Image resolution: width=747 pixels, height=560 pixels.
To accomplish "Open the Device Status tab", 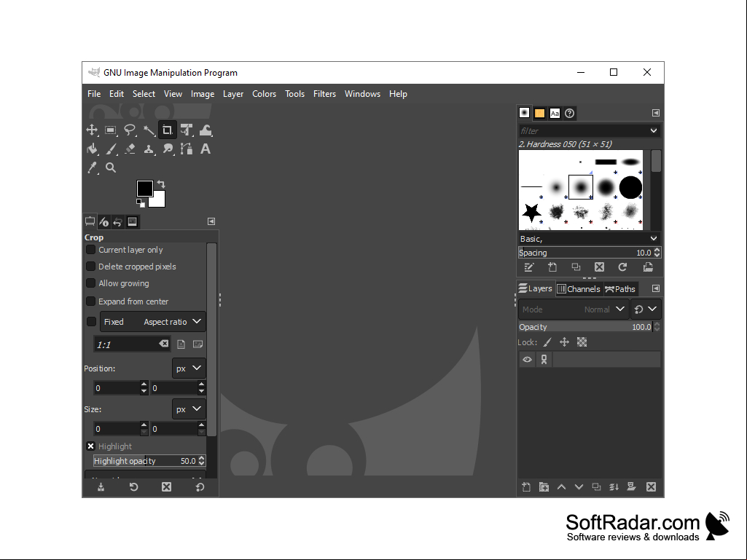I will click(x=104, y=221).
